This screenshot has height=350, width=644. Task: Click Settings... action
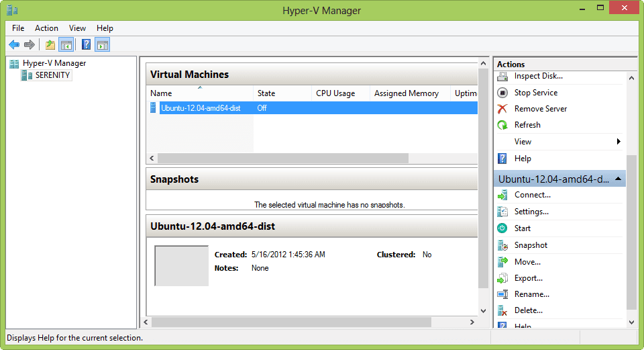(531, 212)
